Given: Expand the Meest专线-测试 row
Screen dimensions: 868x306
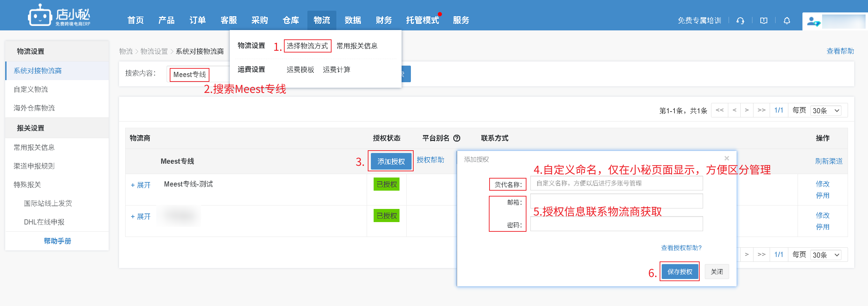Looking at the screenshot, I should (x=141, y=185).
